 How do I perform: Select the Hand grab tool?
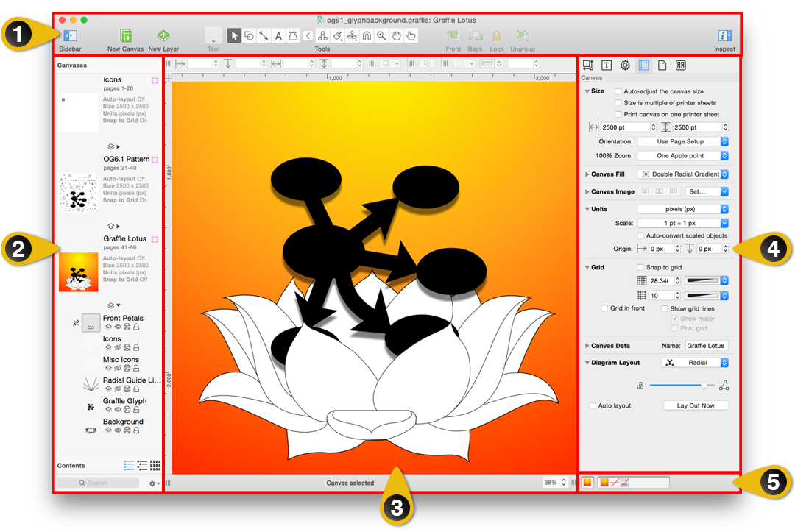tap(396, 35)
